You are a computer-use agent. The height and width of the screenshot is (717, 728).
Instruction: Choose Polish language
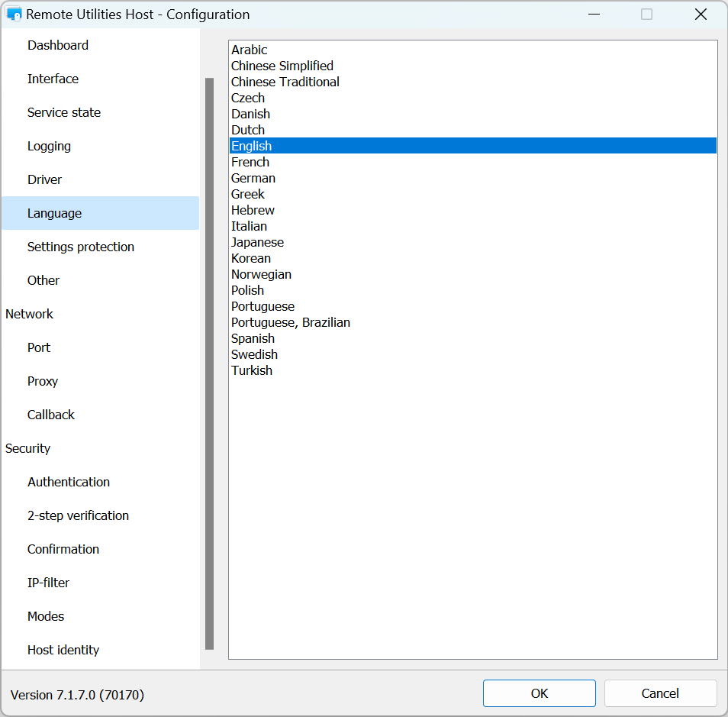[472, 290]
